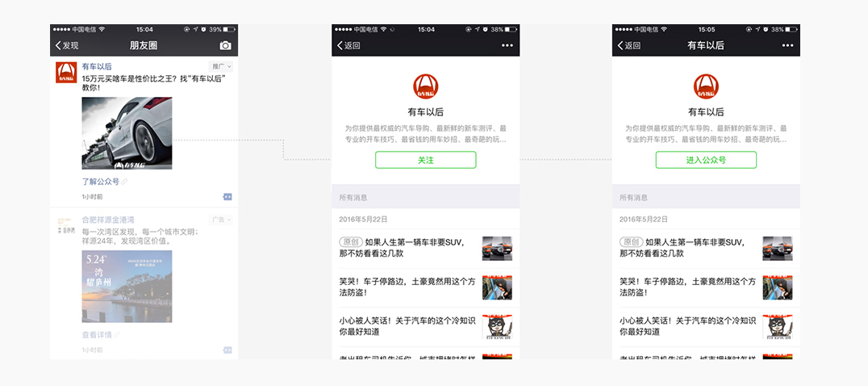Tap the 有车以后 logo on middle screen
Screen dimensions: 868x386
[426, 86]
